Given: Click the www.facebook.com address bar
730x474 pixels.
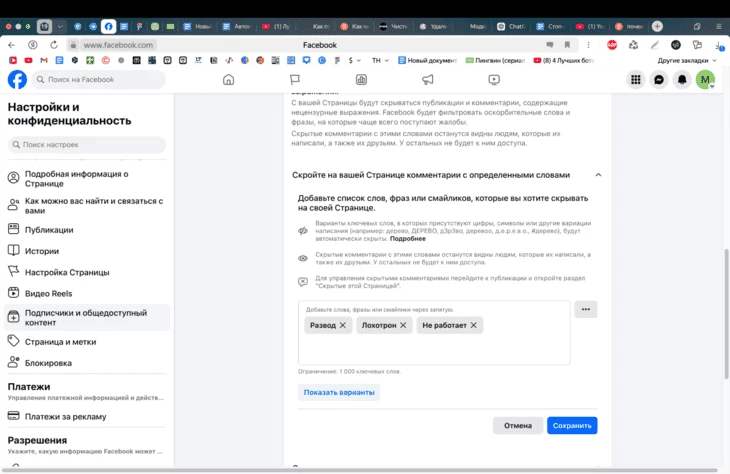Looking at the screenshot, I should [x=118, y=45].
